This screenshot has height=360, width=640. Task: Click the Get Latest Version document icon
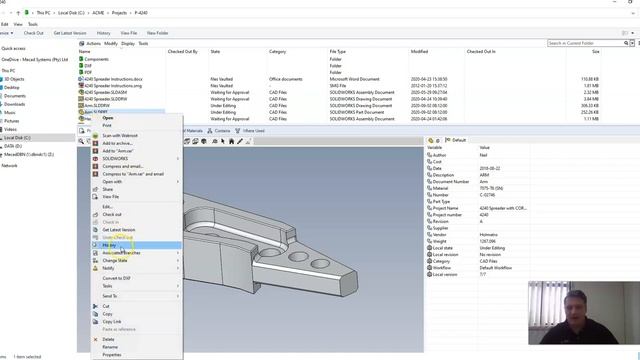pos(95,230)
